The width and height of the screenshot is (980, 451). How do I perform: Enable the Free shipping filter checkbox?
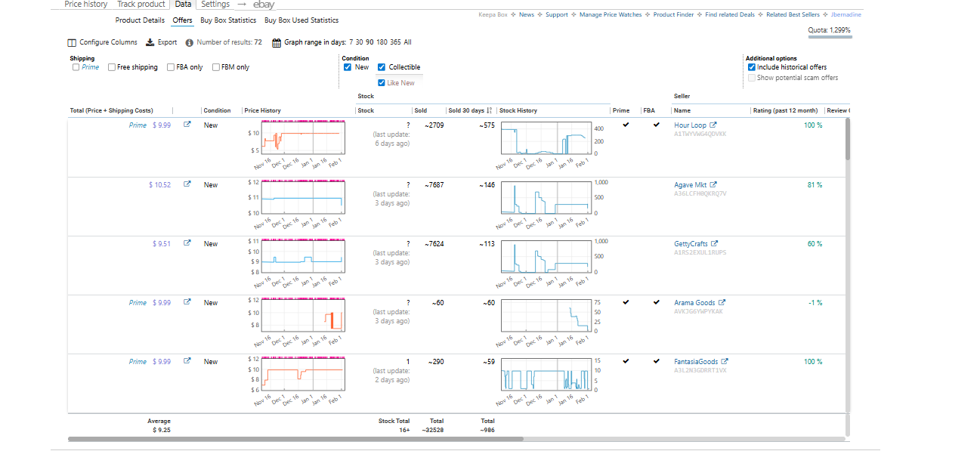[x=112, y=67]
